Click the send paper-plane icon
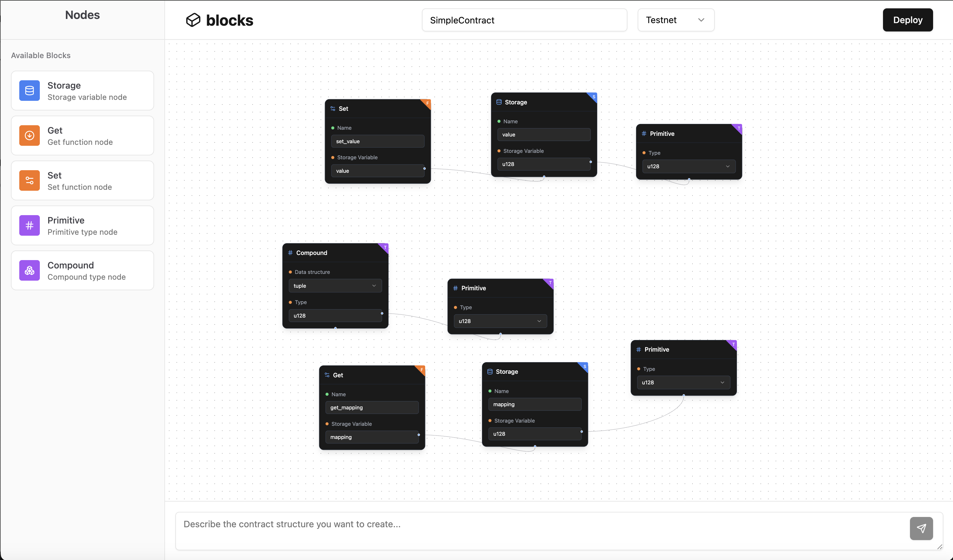 click(921, 528)
